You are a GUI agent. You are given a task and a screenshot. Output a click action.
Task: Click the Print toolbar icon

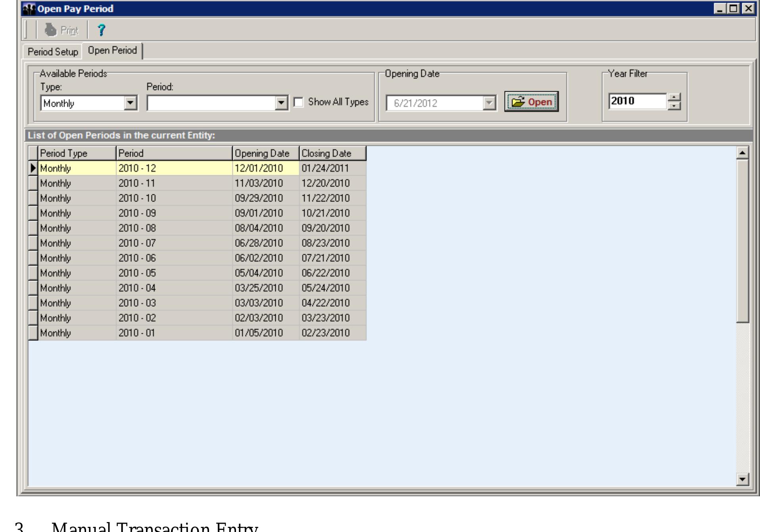click(x=61, y=30)
